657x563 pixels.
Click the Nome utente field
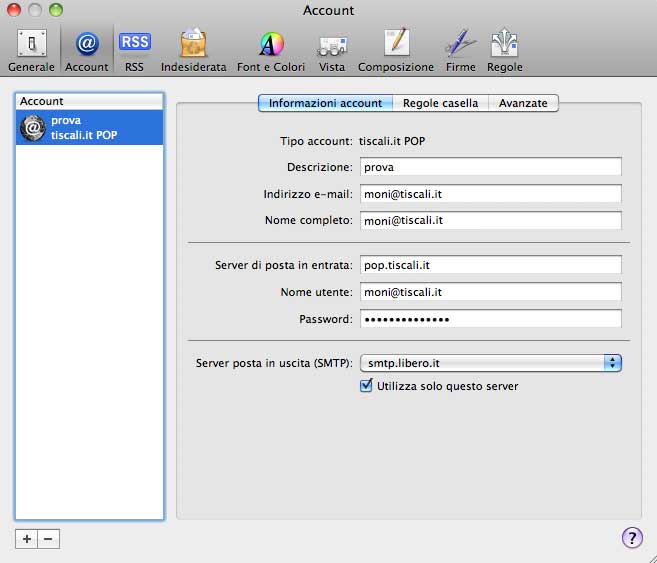pos(491,292)
